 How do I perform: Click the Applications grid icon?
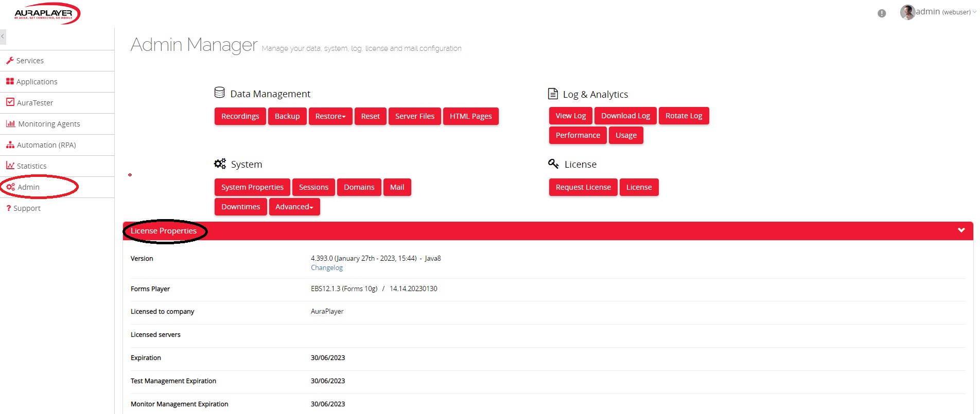point(10,81)
